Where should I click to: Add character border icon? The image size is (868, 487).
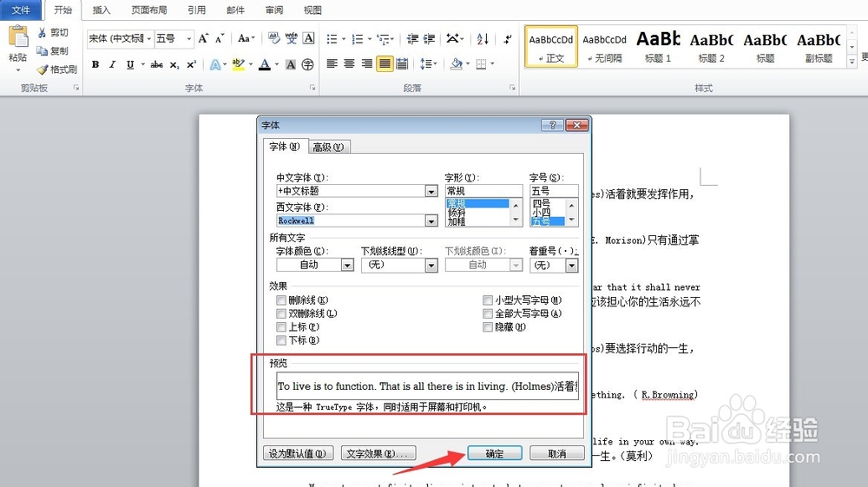[x=309, y=38]
